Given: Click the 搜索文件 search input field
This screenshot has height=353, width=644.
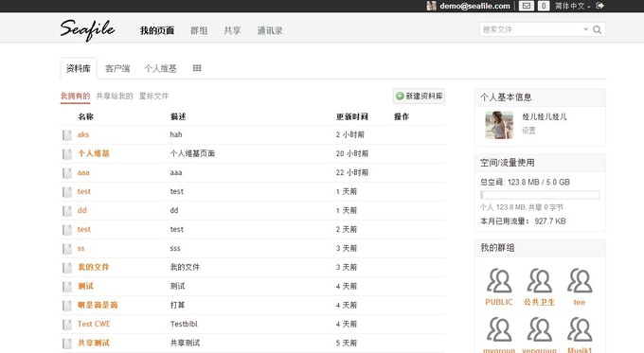Looking at the screenshot, I should click(532, 29).
